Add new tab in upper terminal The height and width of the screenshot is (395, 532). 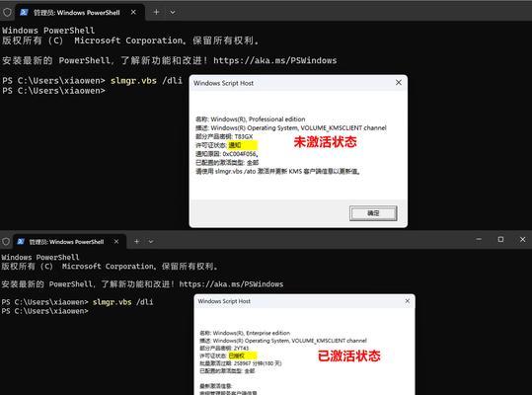[x=156, y=12]
